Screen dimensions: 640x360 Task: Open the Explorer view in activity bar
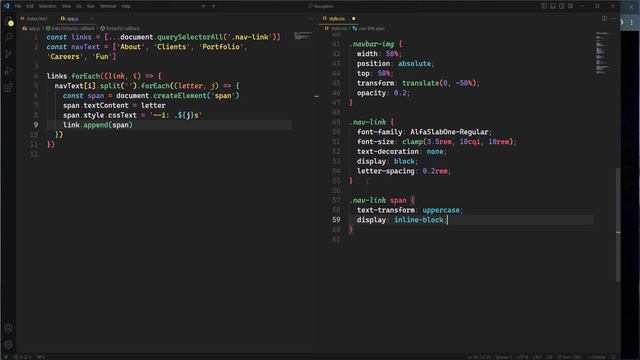9,22
